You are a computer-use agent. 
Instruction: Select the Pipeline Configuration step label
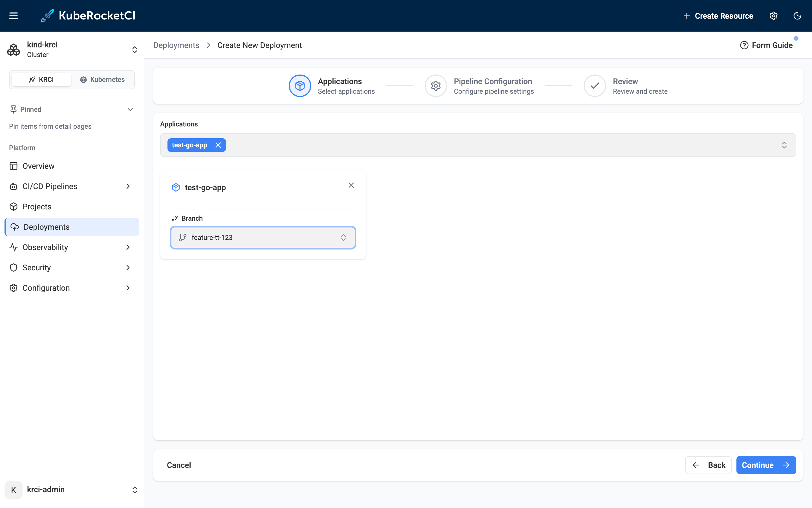click(x=493, y=81)
